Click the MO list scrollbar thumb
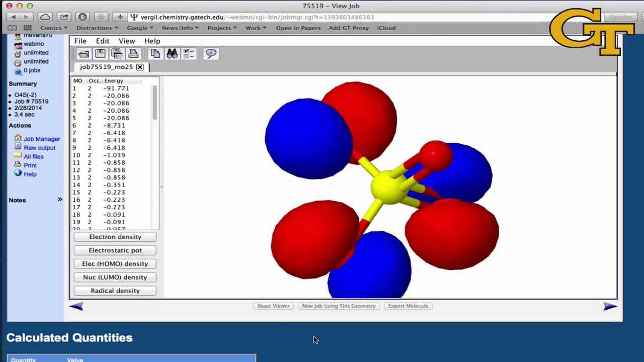This screenshot has height=362, width=644. pyautogui.click(x=154, y=103)
